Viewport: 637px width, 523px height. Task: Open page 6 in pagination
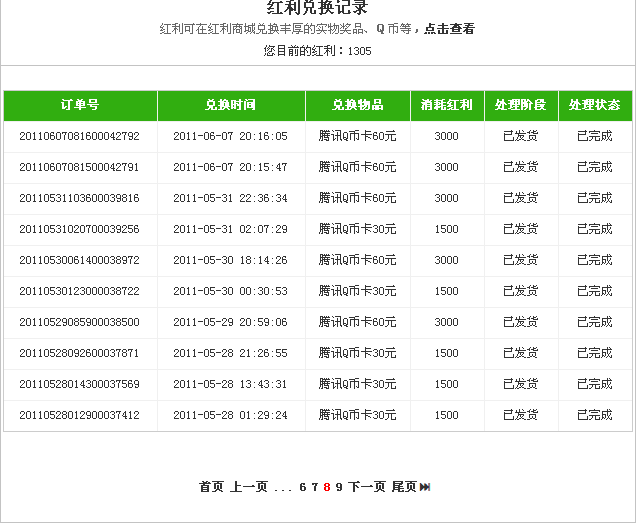pos(303,487)
